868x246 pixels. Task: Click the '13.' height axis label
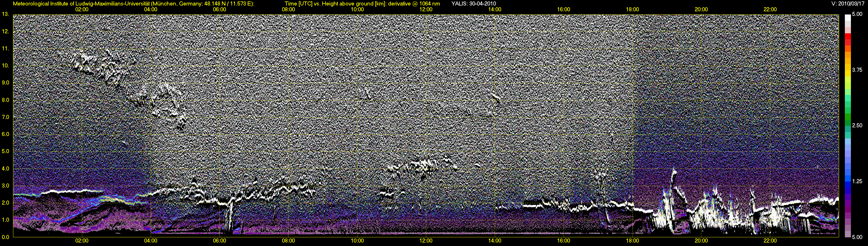pos(5,14)
